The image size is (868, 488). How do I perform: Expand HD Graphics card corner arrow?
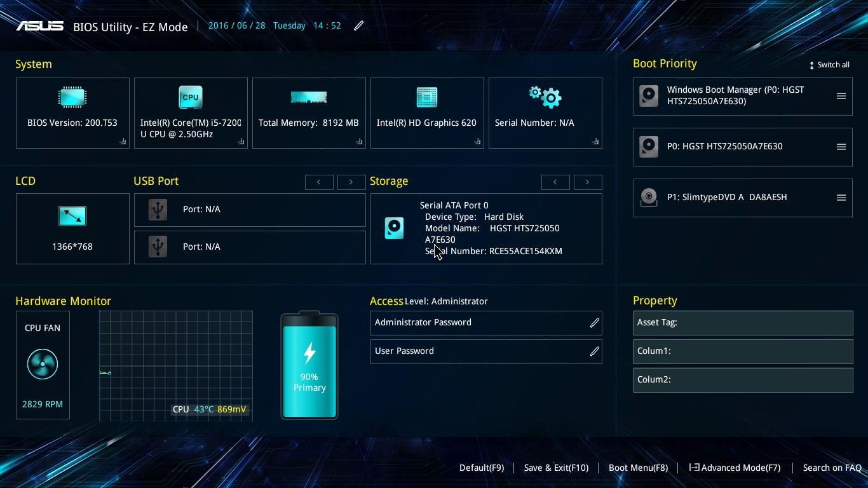[x=477, y=142]
